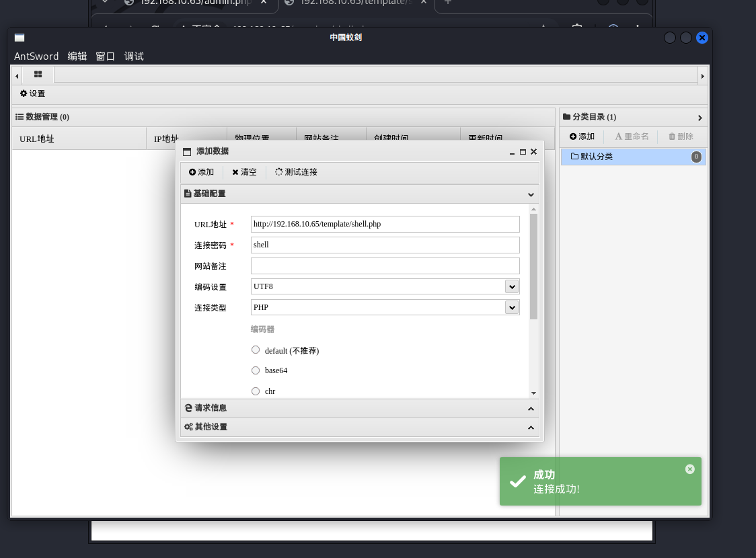Click the dialog vertical scrollbar thumb

click(533, 266)
